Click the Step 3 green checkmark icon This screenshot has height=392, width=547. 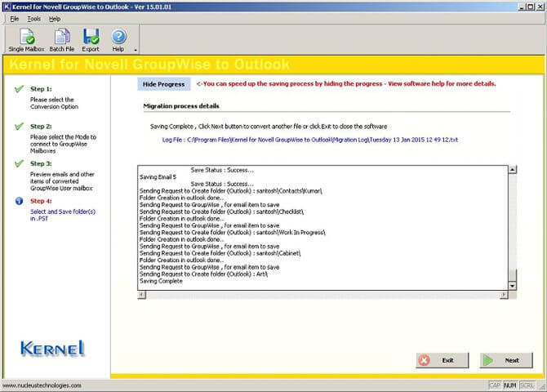coord(20,163)
